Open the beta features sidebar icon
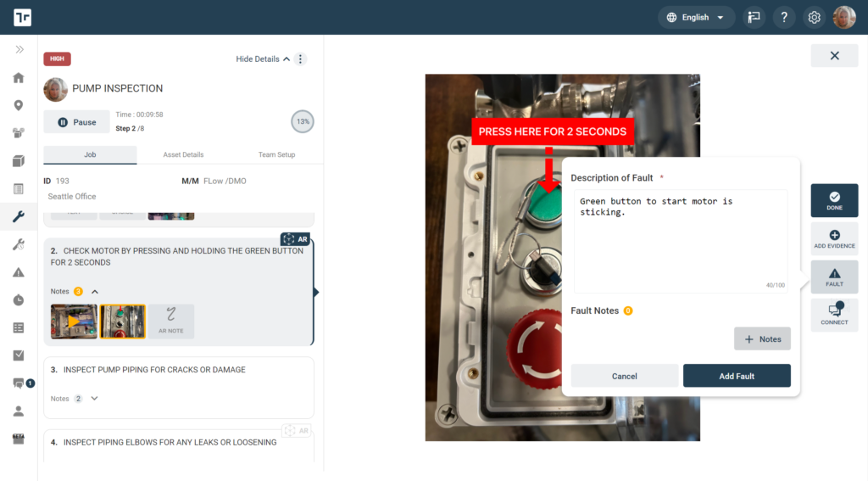The height and width of the screenshot is (481, 868). pyautogui.click(x=19, y=439)
